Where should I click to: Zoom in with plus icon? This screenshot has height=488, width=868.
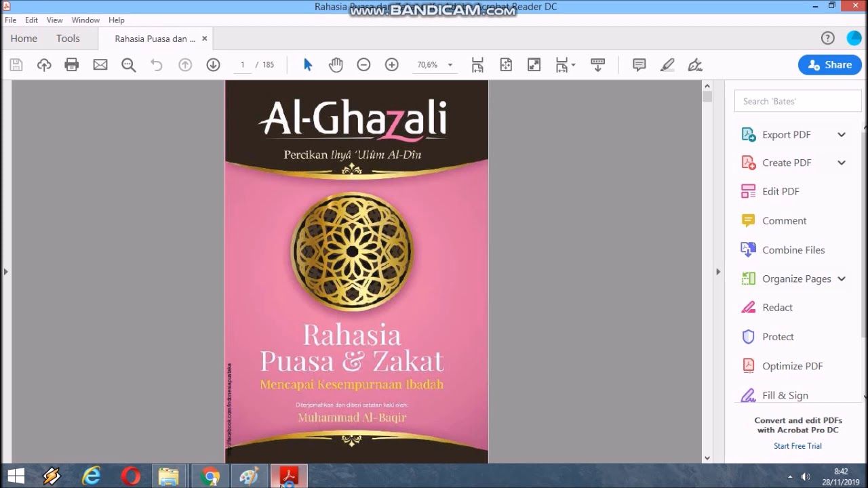click(392, 65)
